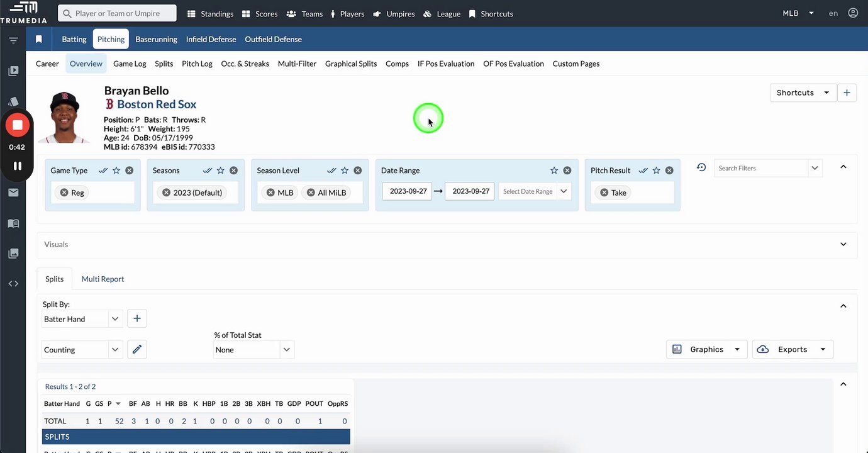Remove the All MiLB chip
Image resolution: width=868 pixels, height=453 pixels.
click(x=311, y=193)
